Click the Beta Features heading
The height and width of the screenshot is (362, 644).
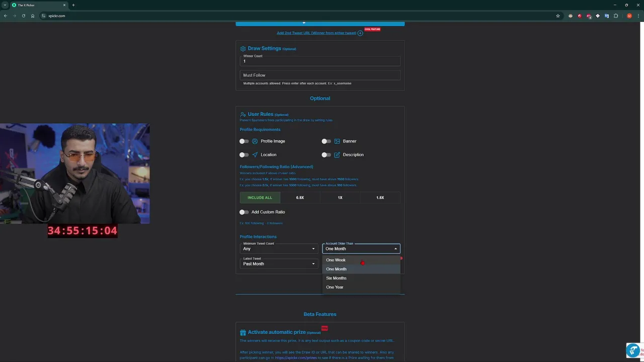(320, 314)
